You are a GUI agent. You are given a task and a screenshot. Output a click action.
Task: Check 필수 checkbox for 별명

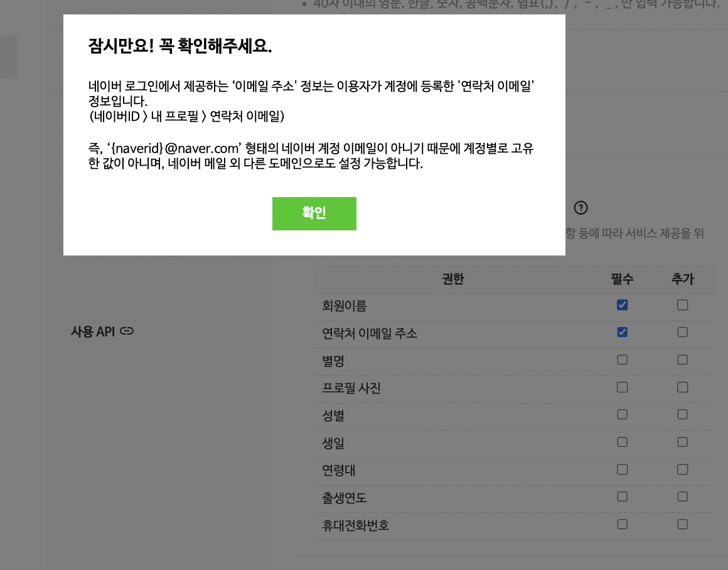[x=622, y=360]
